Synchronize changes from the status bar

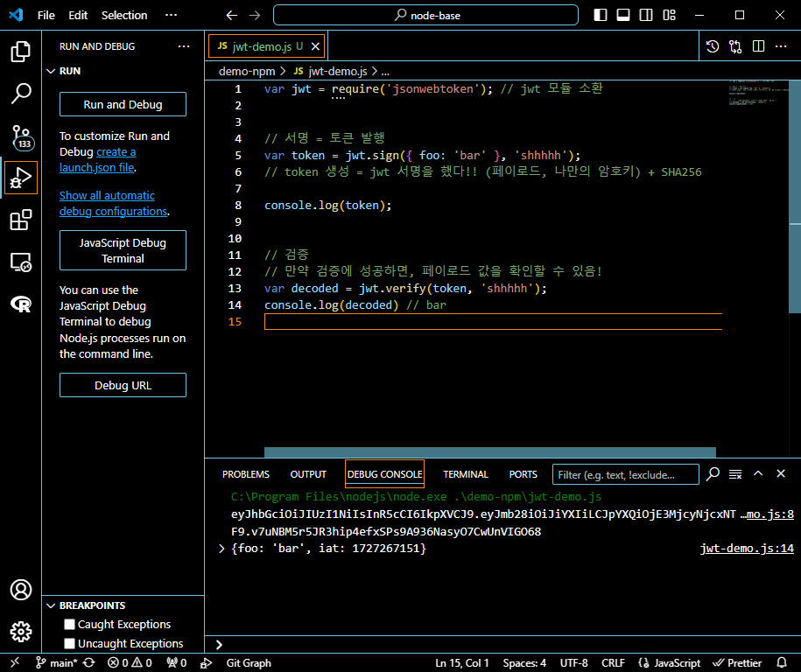89,662
